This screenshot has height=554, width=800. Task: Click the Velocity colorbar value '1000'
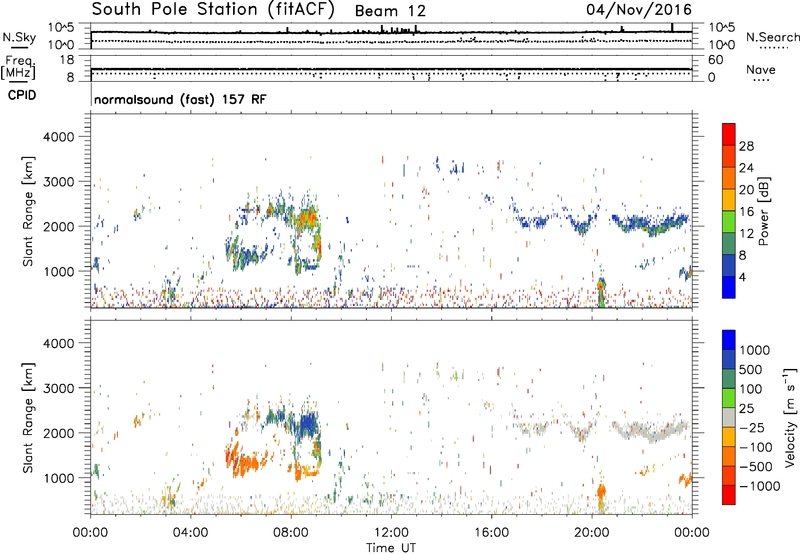[755, 350]
